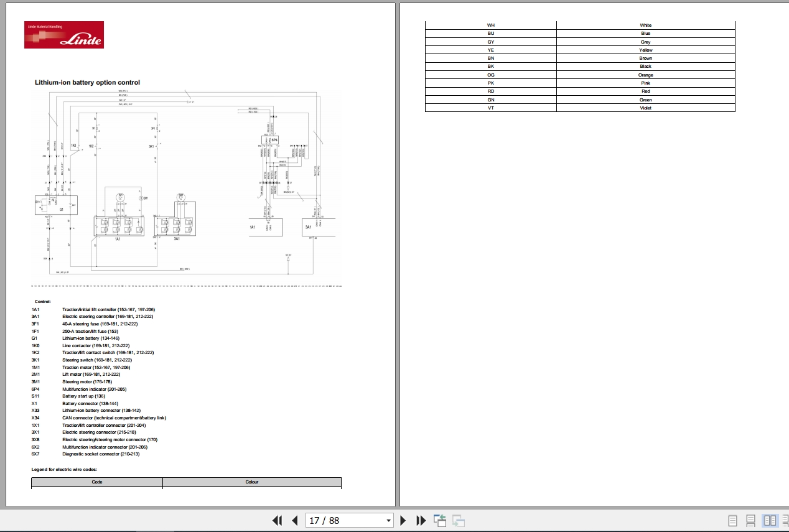Select 'Lift motor (169-181, 212-222)' text
789x532 pixels.
click(x=91, y=375)
